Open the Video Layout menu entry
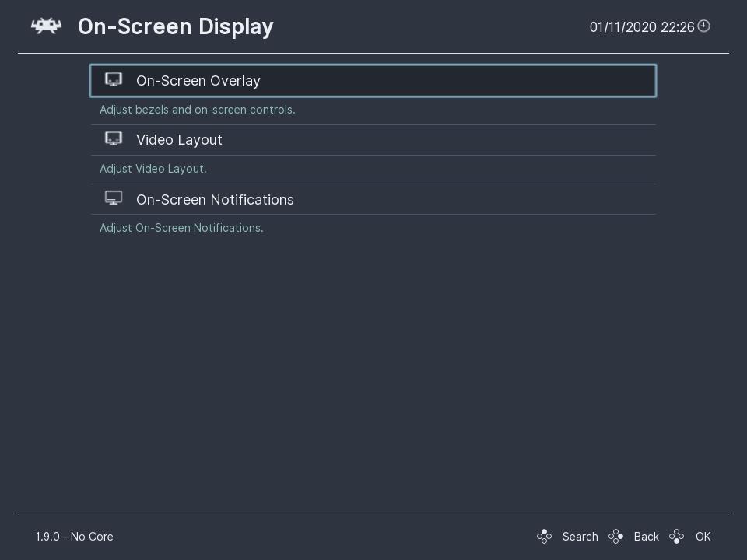 (373, 140)
